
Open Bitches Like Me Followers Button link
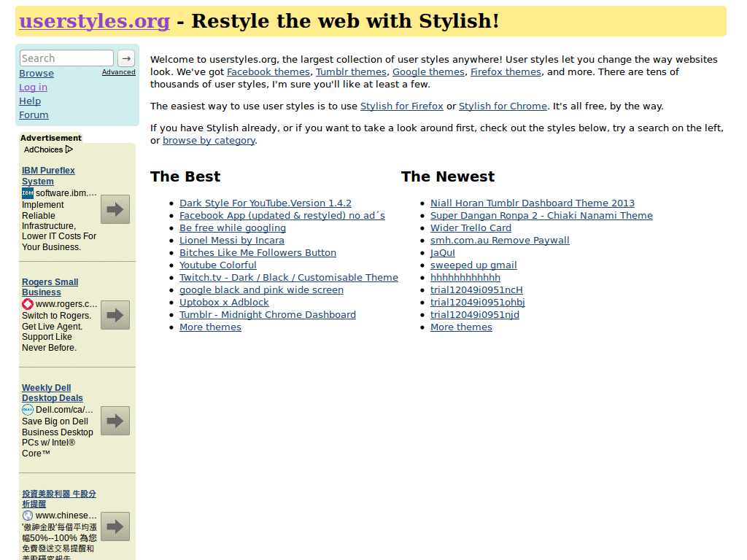(258, 253)
